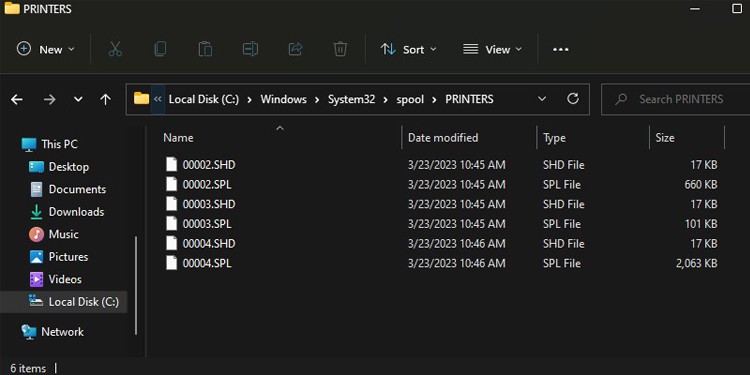
Task: Expand chevron after System32 in path
Action: 386,99
